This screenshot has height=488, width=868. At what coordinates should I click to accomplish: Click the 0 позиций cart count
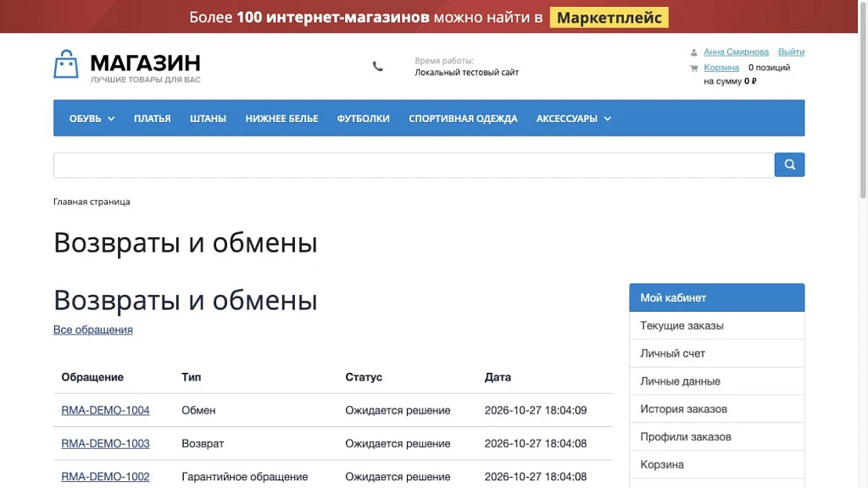coord(769,68)
